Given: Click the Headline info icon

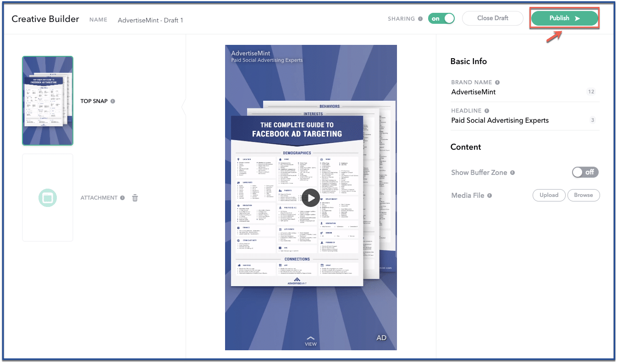Looking at the screenshot, I should click(487, 111).
